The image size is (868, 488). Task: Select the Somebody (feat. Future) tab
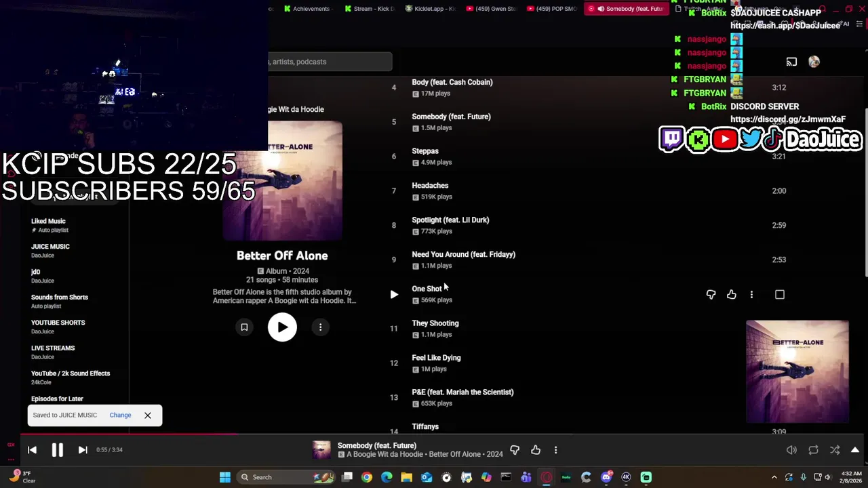pos(625,9)
